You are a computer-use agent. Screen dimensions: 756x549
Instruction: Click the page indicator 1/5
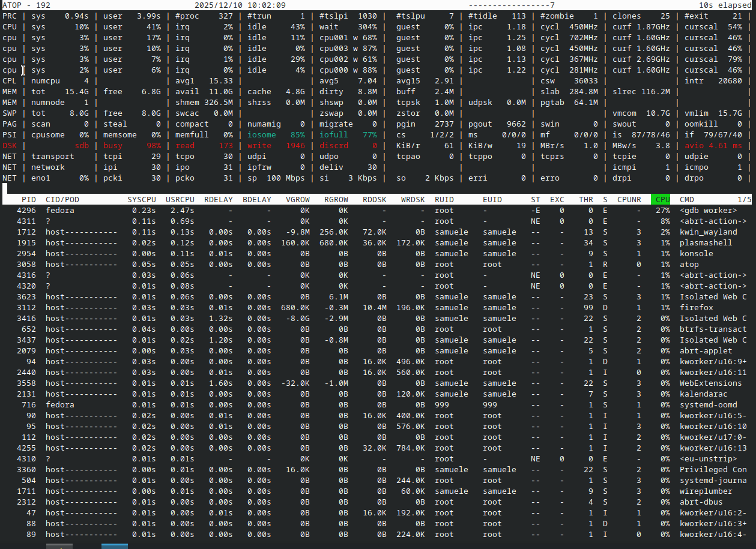tap(744, 199)
